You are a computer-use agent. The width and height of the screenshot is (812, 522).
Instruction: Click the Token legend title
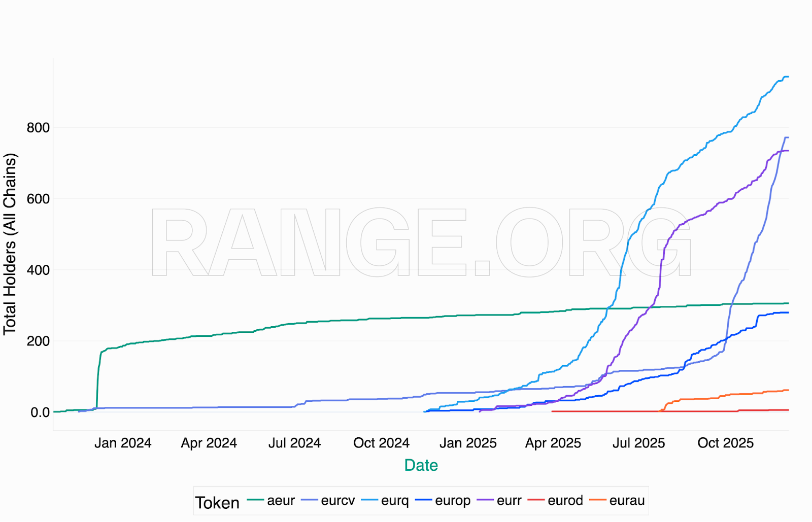tap(217, 503)
